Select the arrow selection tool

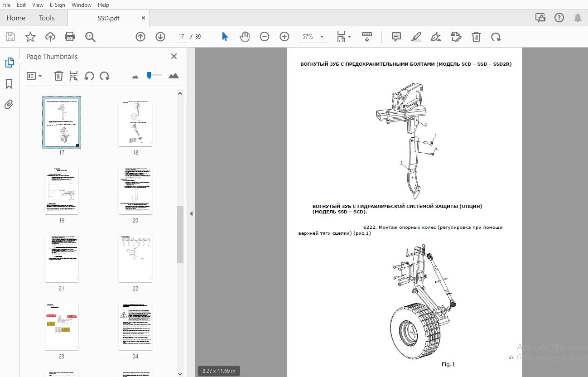pyautogui.click(x=225, y=37)
